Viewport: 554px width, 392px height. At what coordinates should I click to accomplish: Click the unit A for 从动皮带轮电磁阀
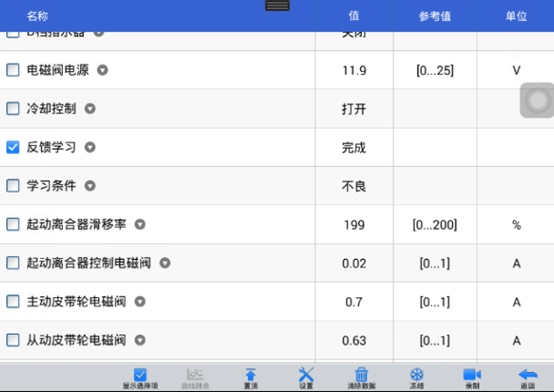point(516,341)
